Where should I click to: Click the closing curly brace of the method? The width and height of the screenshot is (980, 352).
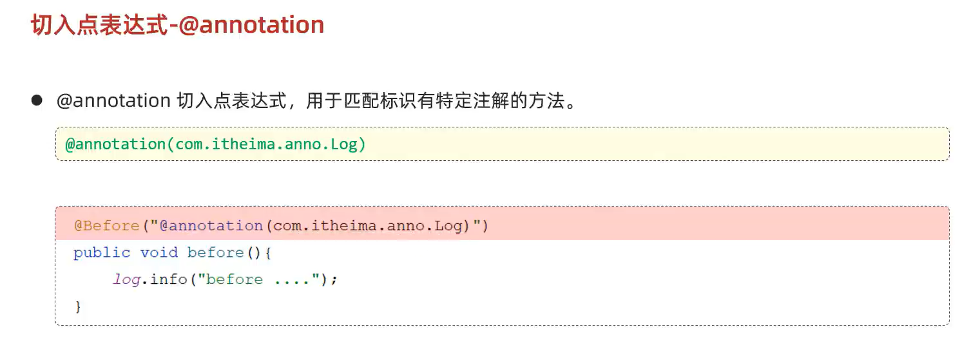[79, 307]
